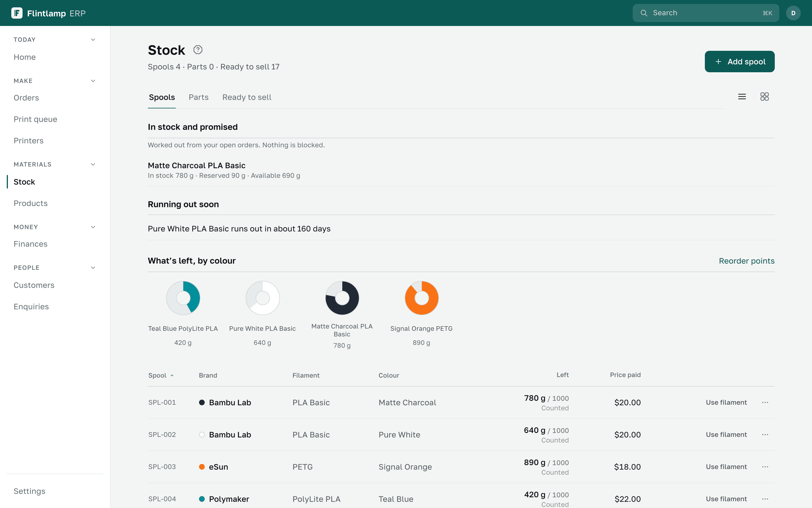
Task: Collapse the MATERIALS sidebar section
Action: click(x=93, y=164)
